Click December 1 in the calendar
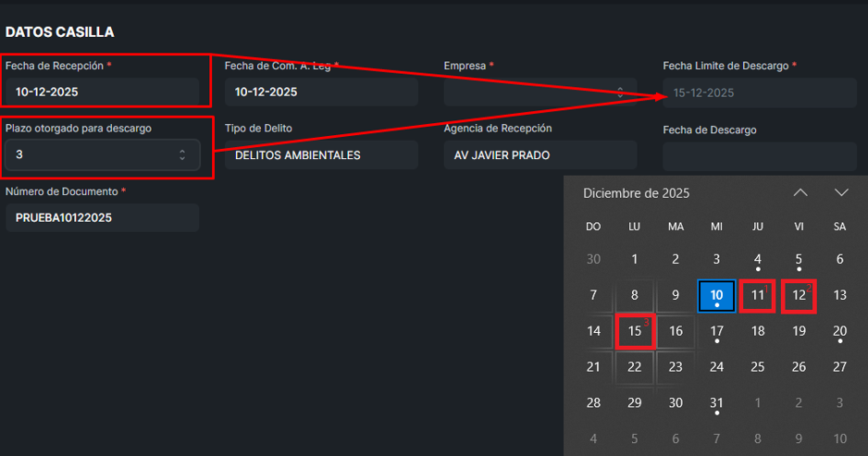Image resolution: width=868 pixels, height=456 pixels. tap(635, 260)
